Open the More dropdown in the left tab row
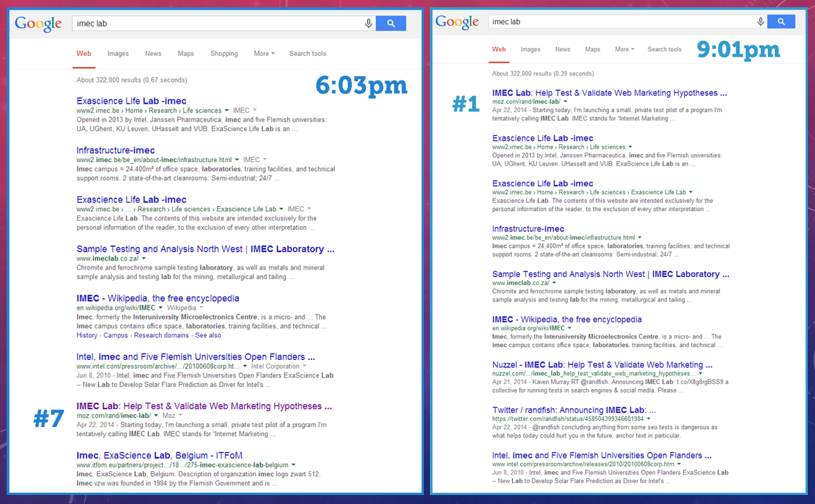 pyautogui.click(x=263, y=53)
